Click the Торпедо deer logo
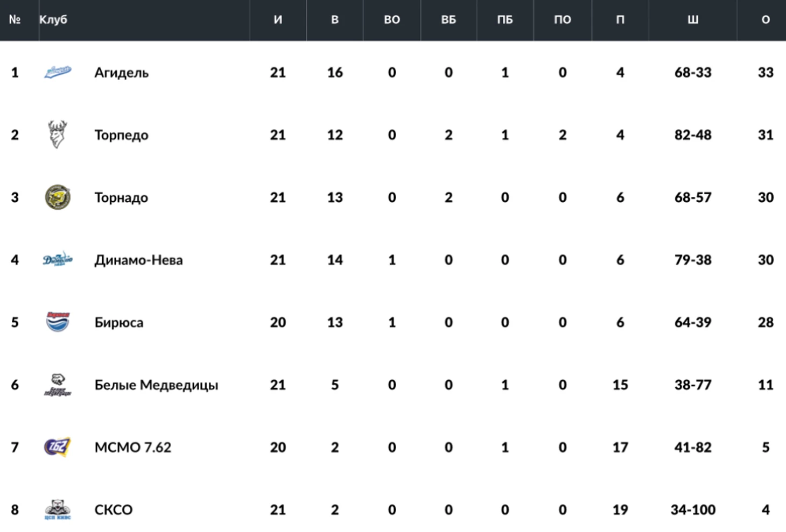786x532 pixels. (x=58, y=134)
